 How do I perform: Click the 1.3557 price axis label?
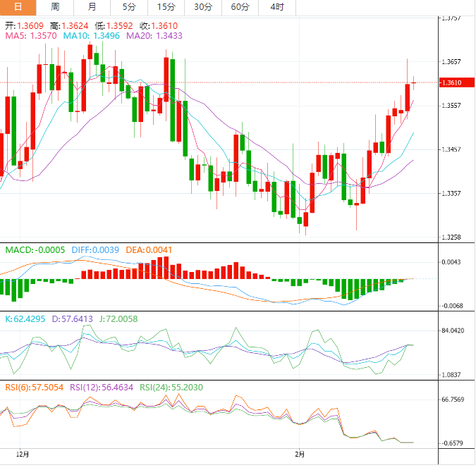pyautogui.click(x=451, y=106)
